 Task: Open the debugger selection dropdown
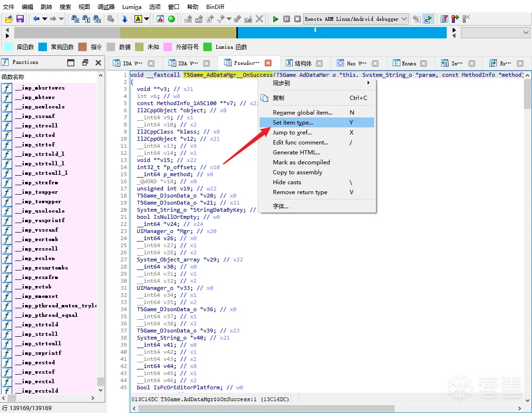[404, 19]
